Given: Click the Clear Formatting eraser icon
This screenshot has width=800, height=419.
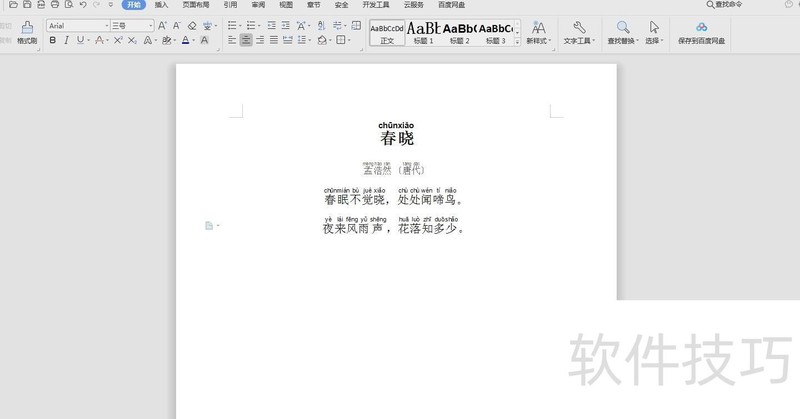Looking at the screenshot, I should 192,26.
